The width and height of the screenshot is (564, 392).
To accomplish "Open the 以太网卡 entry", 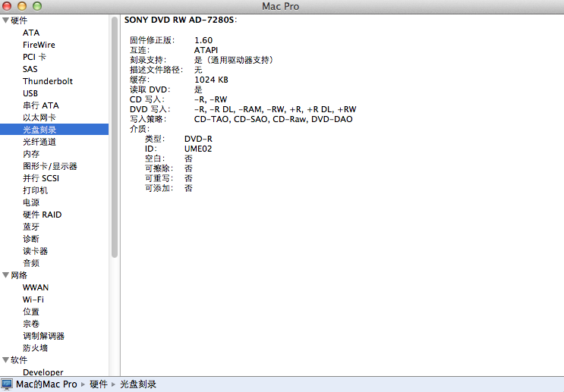I will [39, 118].
